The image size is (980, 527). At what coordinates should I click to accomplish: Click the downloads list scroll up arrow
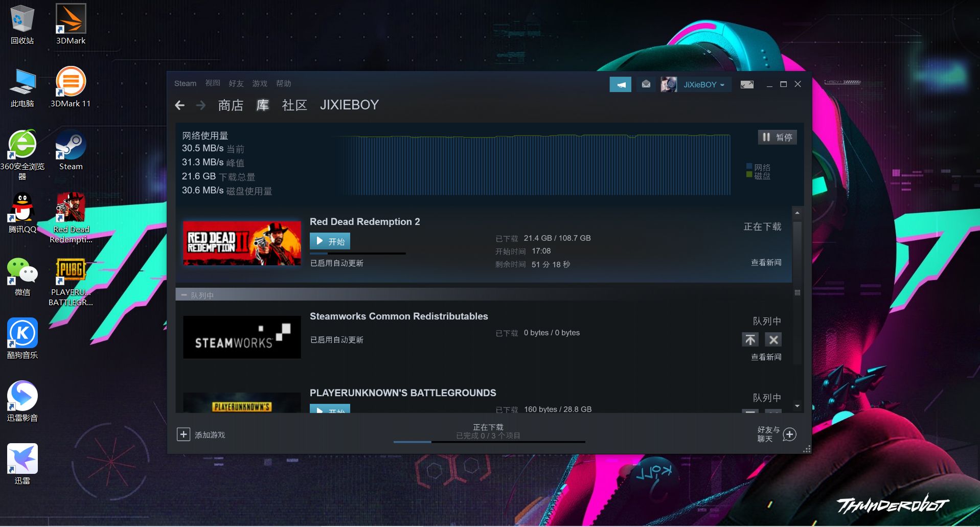pyautogui.click(x=797, y=213)
